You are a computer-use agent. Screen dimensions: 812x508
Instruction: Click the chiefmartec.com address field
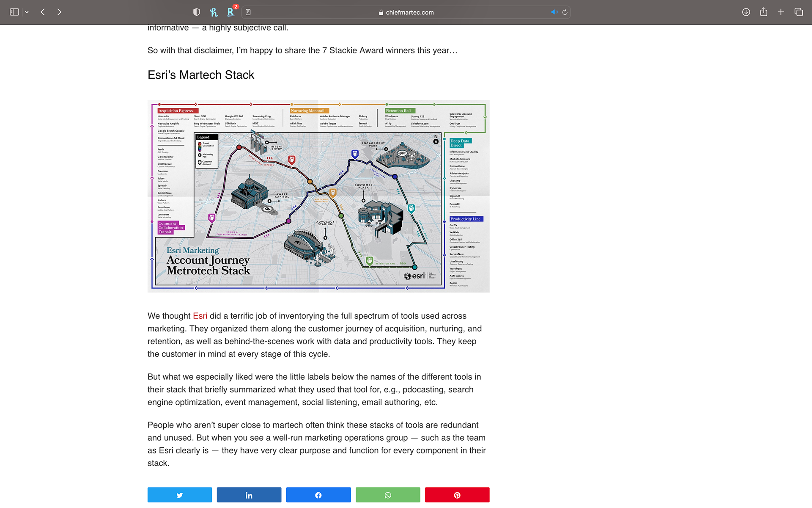point(406,12)
